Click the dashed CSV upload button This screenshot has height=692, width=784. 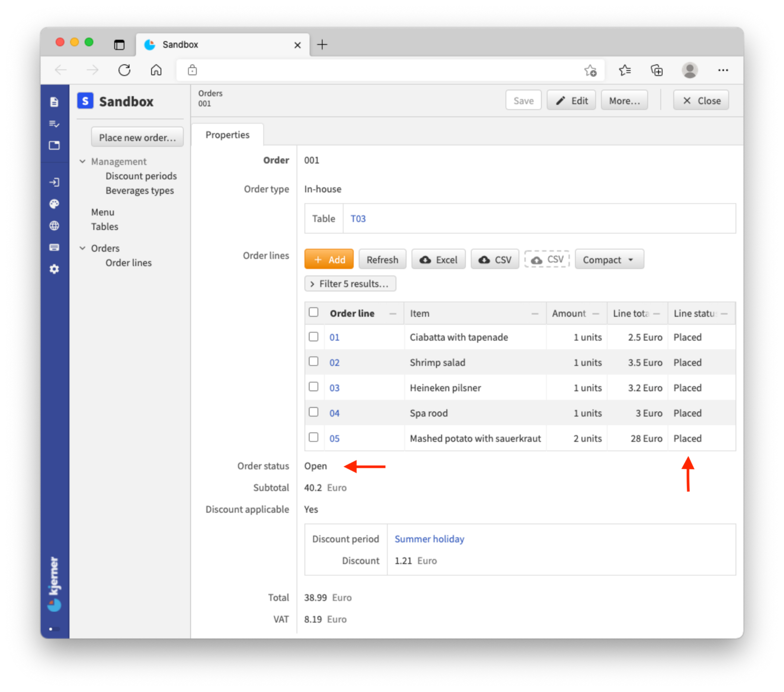547,259
